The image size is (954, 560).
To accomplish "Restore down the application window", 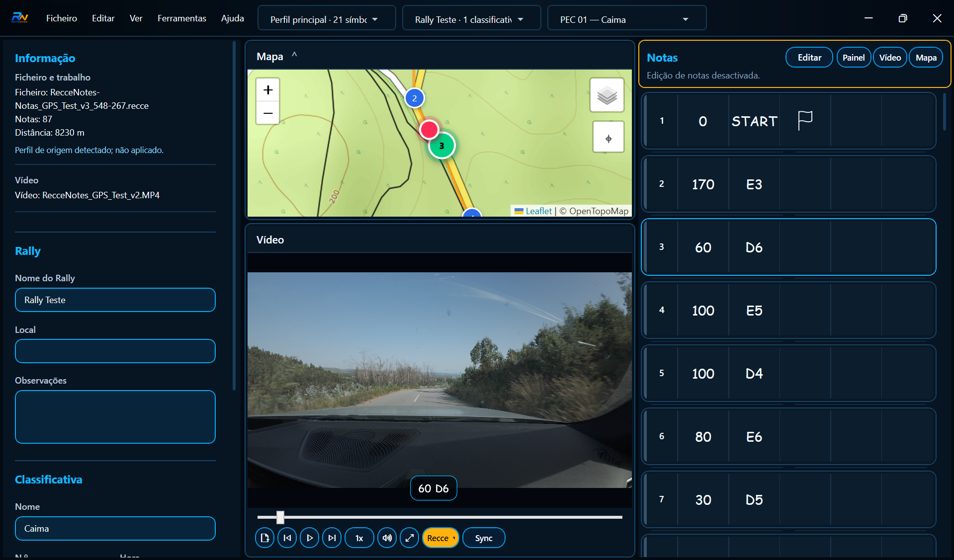I will click(903, 18).
